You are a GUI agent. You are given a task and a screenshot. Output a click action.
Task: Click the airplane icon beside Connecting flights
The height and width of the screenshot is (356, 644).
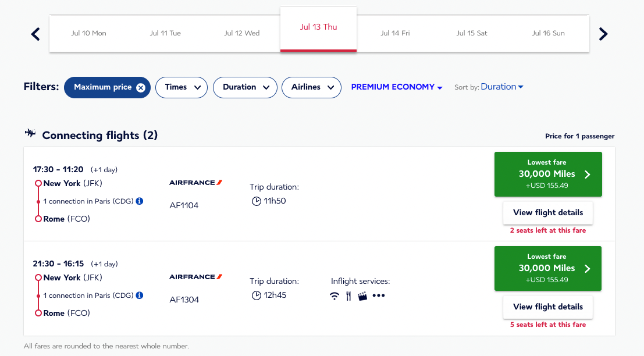30,133
